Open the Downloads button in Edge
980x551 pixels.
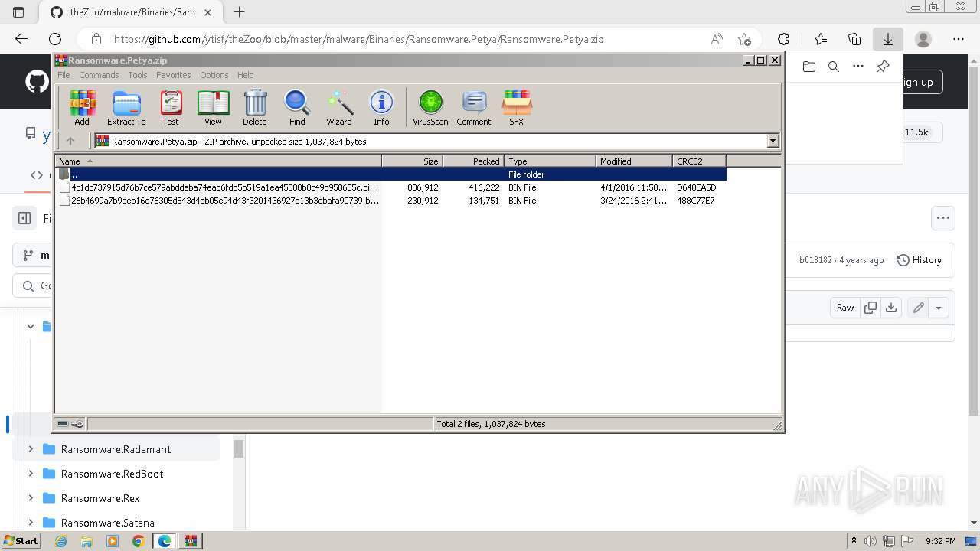(888, 39)
